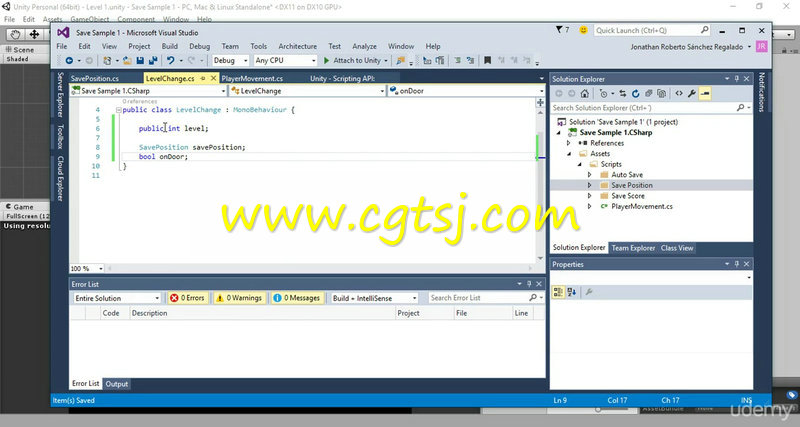Click the Property Pages wrench in Properties panel
This screenshot has width=800, height=427.
(x=589, y=292)
